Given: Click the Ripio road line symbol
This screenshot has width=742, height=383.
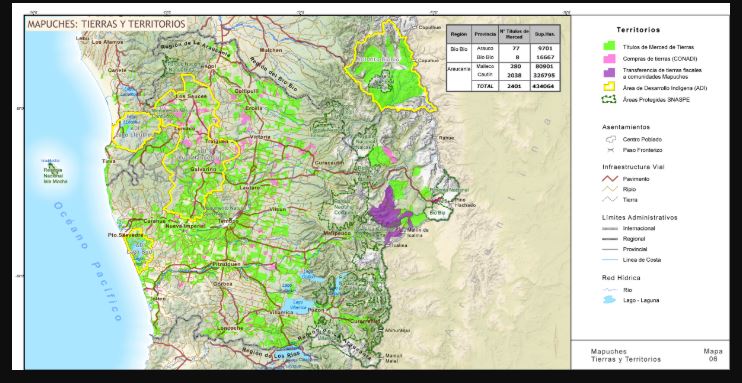Looking at the screenshot, I should (610, 189).
